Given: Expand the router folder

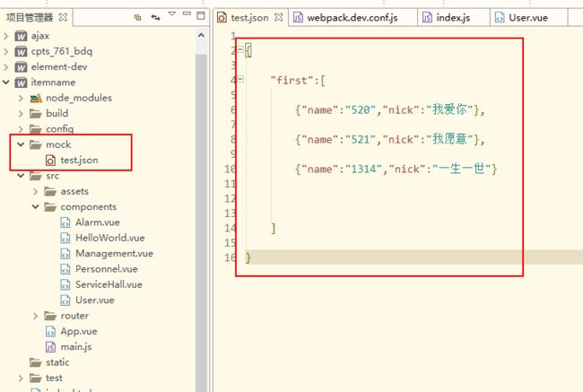Looking at the screenshot, I should 35,316.
